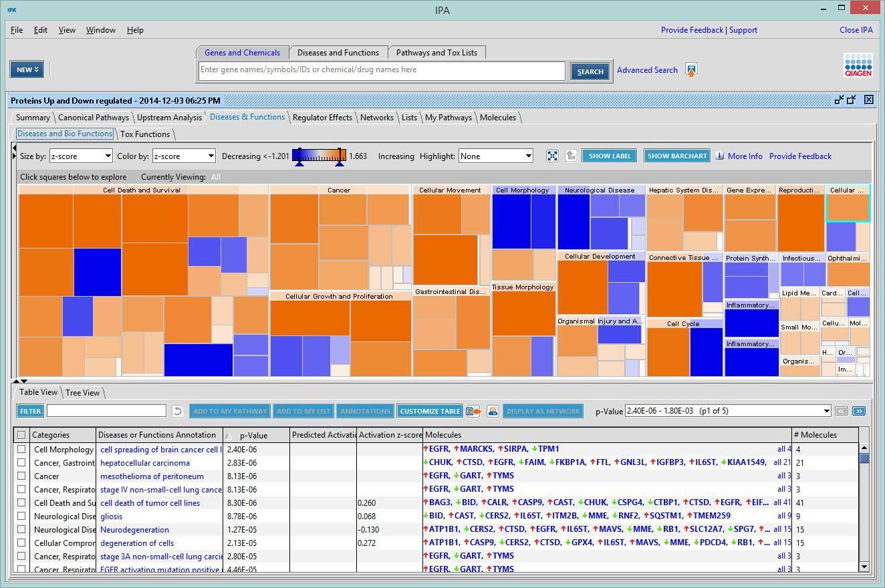This screenshot has height=588, width=885.
Task: Click the FILTER button
Action: click(30, 411)
